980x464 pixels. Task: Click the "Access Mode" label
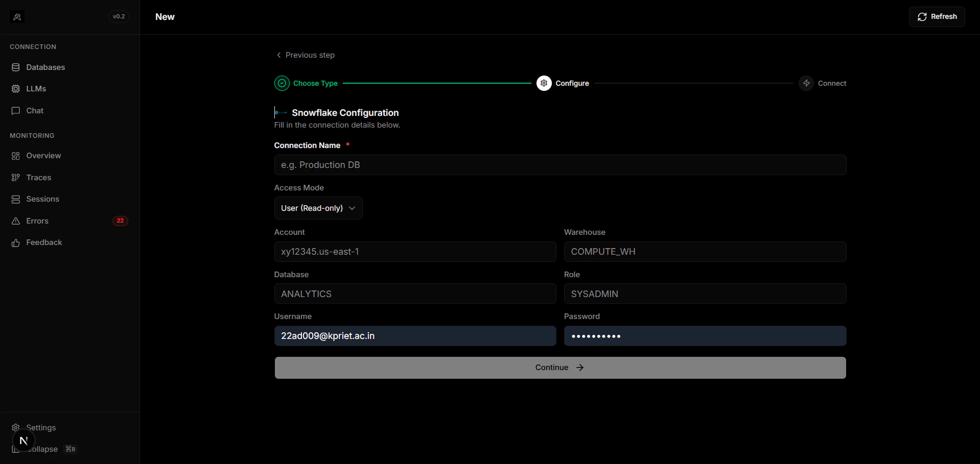pos(299,188)
